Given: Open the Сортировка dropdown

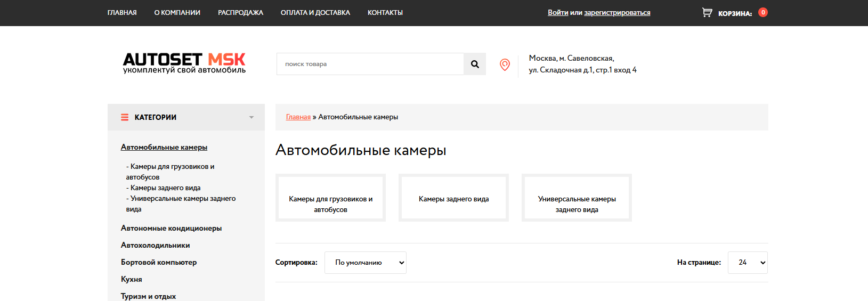Looking at the screenshot, I should 366,263.
